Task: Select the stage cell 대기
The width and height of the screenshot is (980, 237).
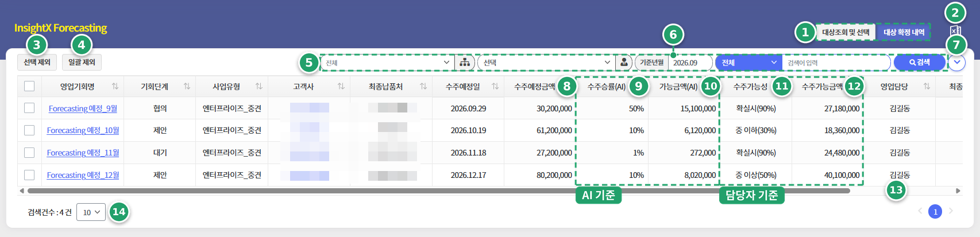Action: point(160,153)
